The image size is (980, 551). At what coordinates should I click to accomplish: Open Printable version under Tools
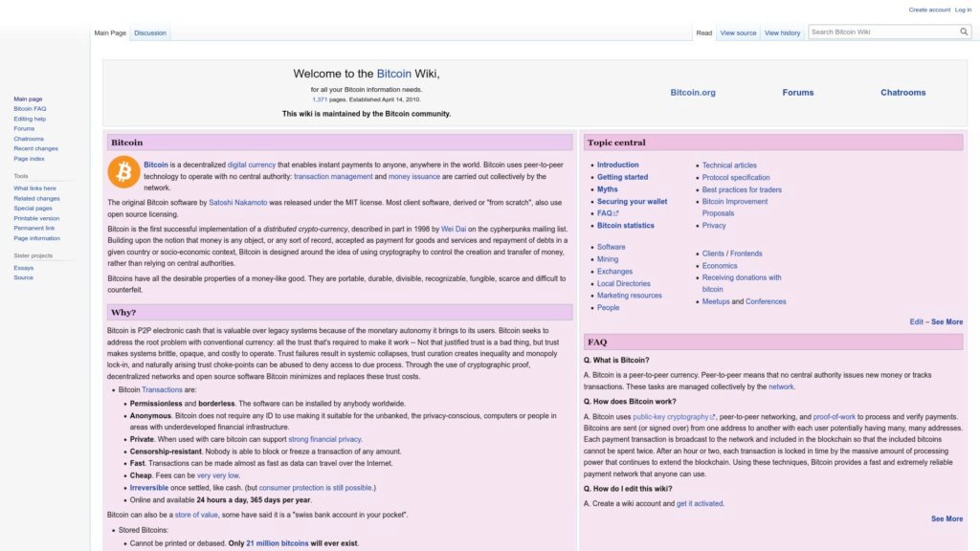36,218
